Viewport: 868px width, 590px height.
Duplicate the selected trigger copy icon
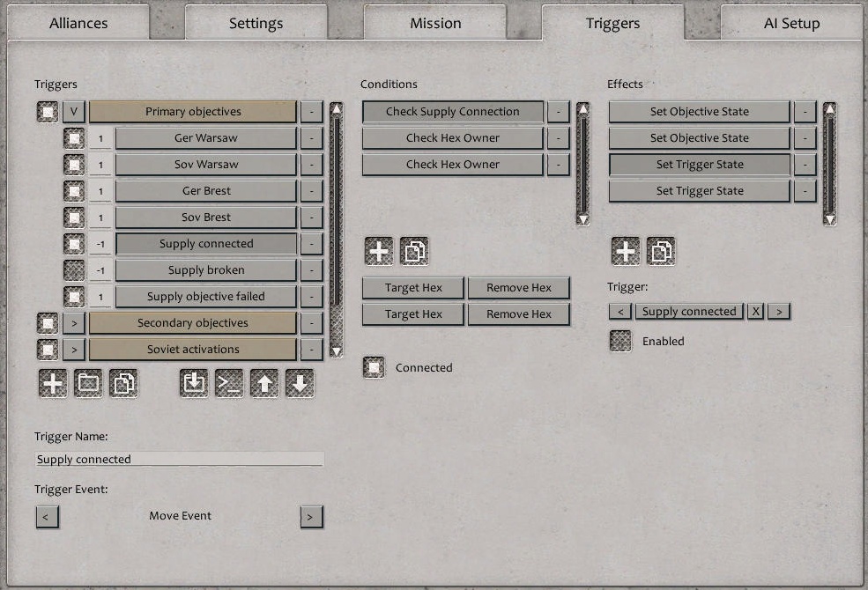(x=123, y=383)
